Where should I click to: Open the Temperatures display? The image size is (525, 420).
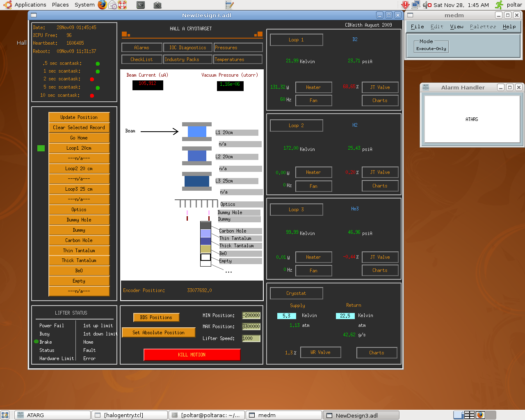pyautogui.click(x=238, y=59)
